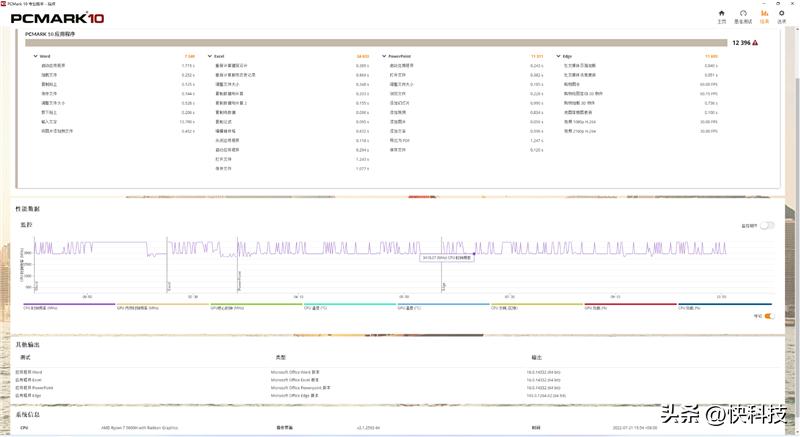
Task: Select the Word row '输入文字'
Action: pyautogui.click(x=118, y=122)
